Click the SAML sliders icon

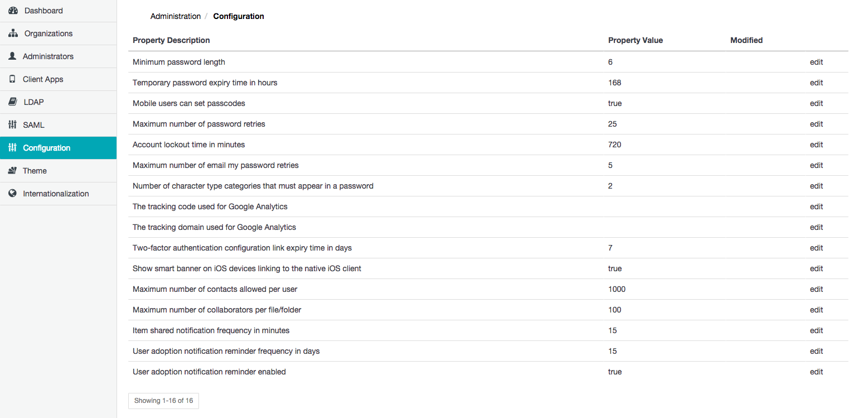(x=13, y=125)
